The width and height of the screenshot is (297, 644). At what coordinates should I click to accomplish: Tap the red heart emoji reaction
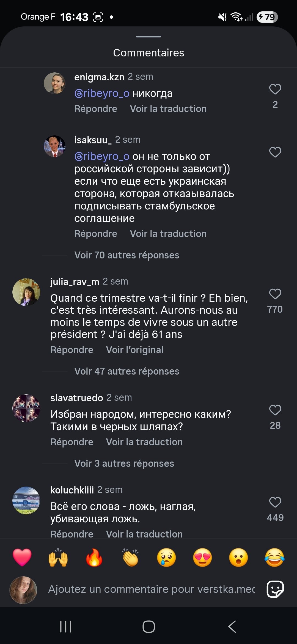[x=22, y=558]
